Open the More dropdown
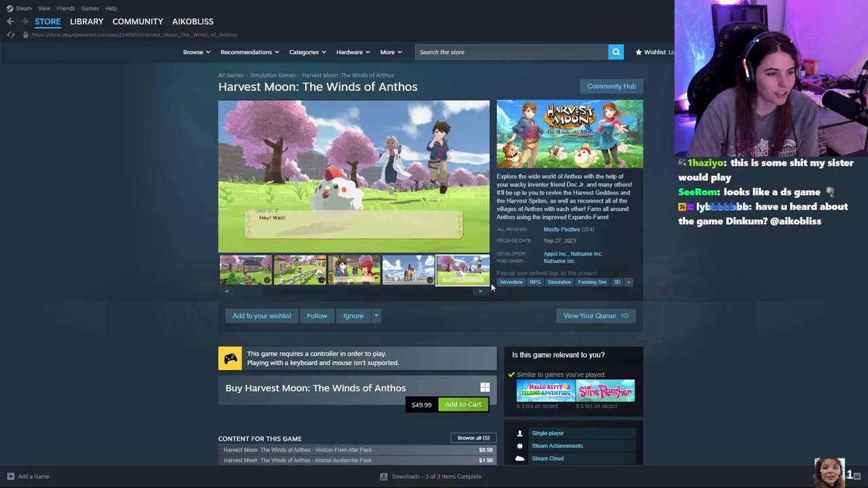Viewport: 868px width, 488px height. point(391,52)
